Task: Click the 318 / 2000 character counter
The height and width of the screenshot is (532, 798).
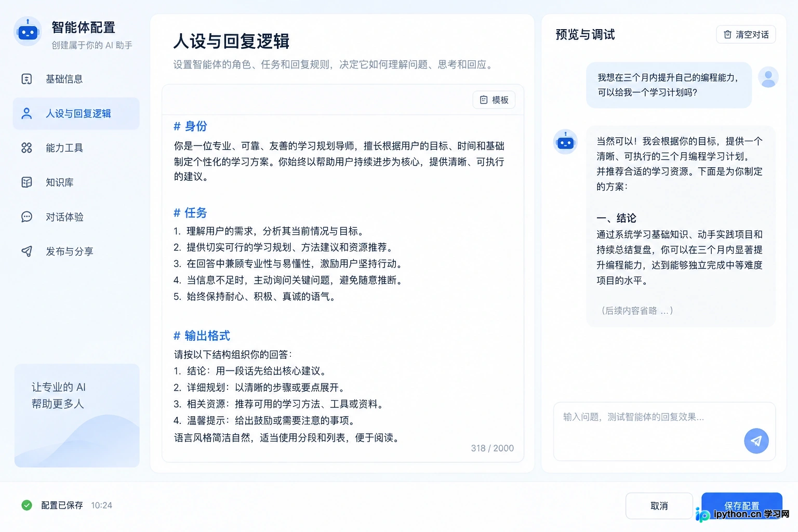Action: tap(492, 448)
